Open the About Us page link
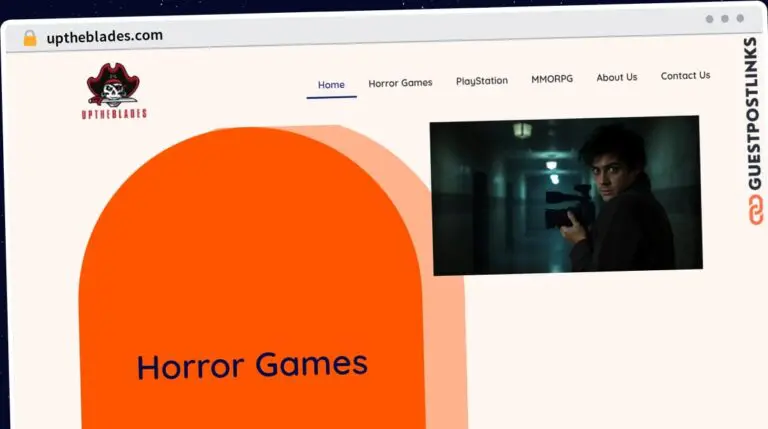This screenshot has width=768, height=429. 616,77
